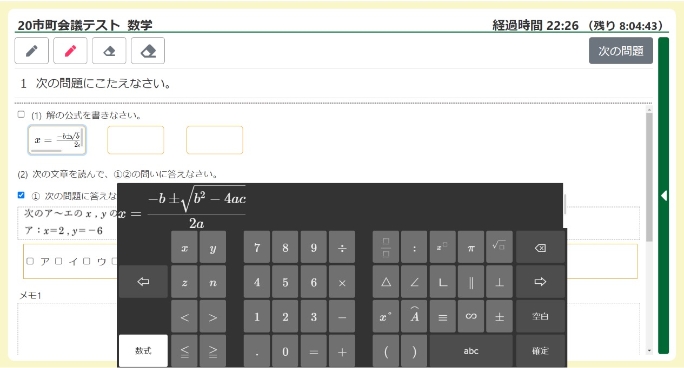Check answer option ウ
The image size is (684, 368).
coord(87,261)
